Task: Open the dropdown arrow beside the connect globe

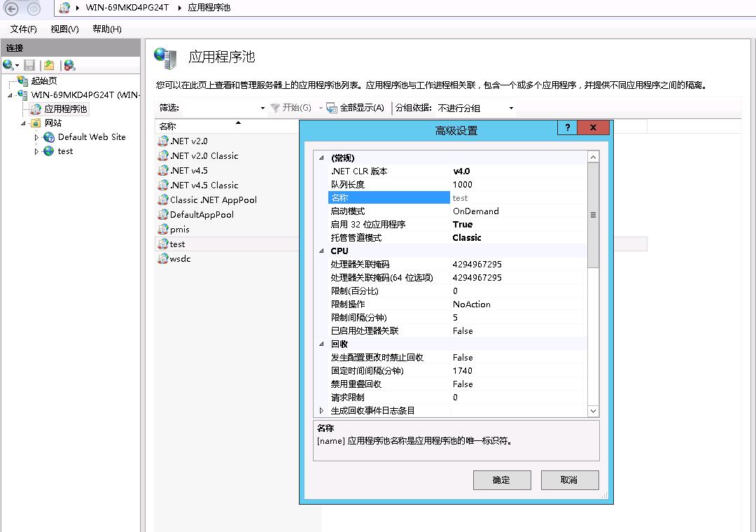Action: (x=17, y=64)
